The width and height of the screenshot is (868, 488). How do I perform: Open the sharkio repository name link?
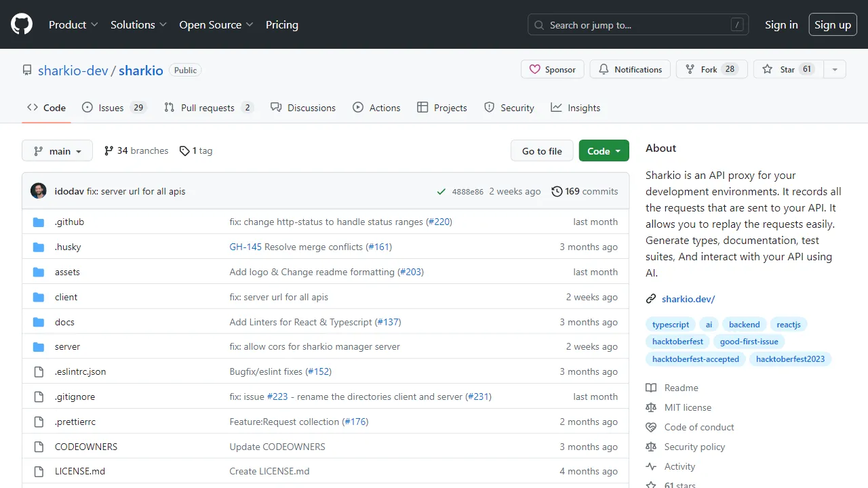tap(141, 70)
